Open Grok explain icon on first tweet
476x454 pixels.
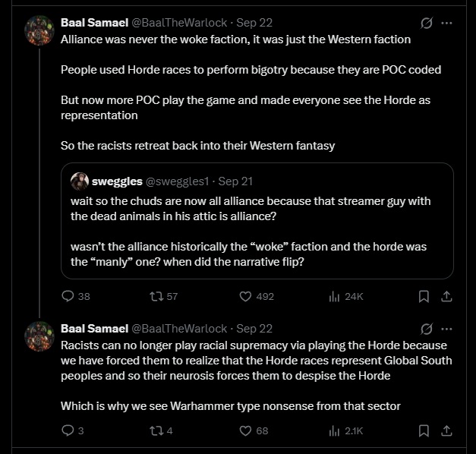[426, 23]
